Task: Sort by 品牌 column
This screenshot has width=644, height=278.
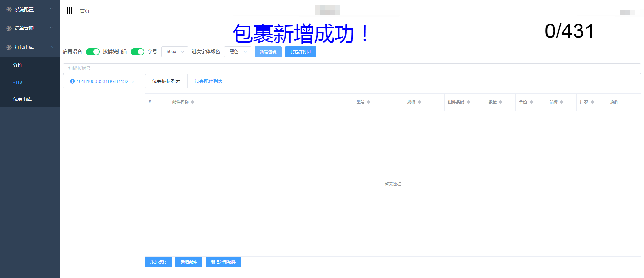Action: click(x=562, y=102)
